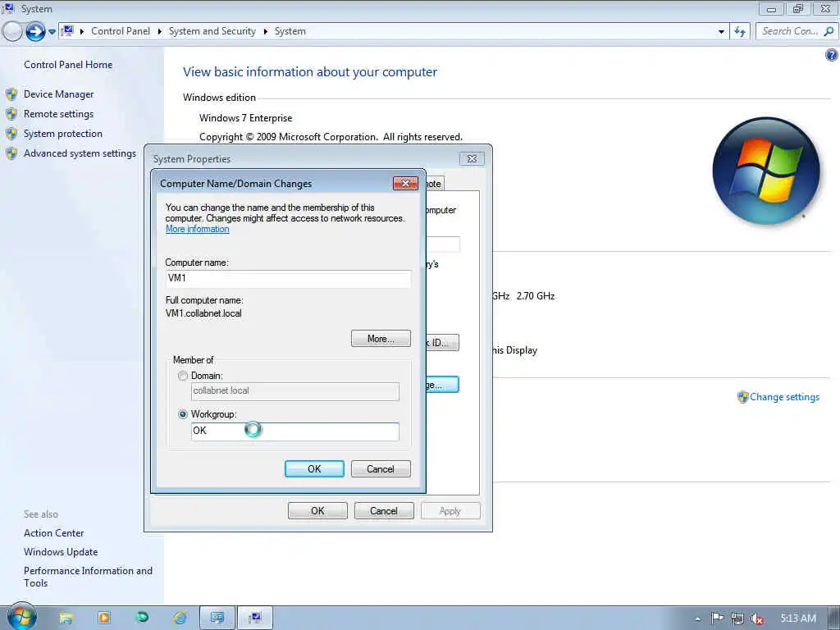
Task: Open Windows Explorer from taskbar
Action: pos(66,619)
